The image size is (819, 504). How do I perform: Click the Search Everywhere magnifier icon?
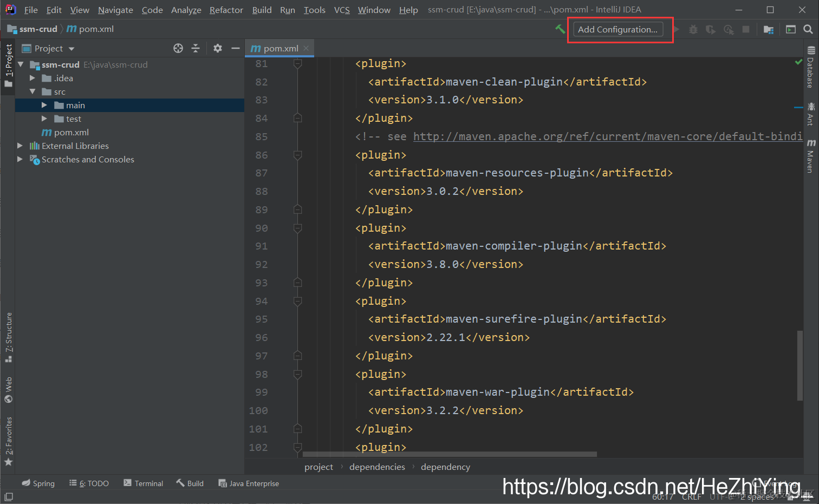coord(808,29)
